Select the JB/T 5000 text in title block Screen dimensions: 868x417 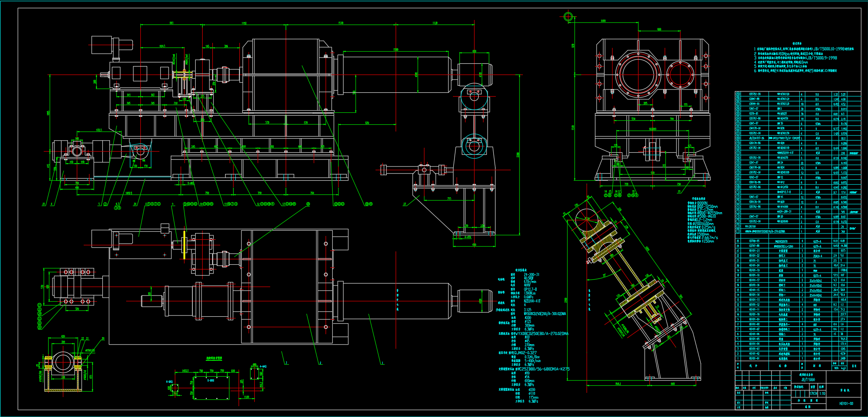click(x=808, y=380)
